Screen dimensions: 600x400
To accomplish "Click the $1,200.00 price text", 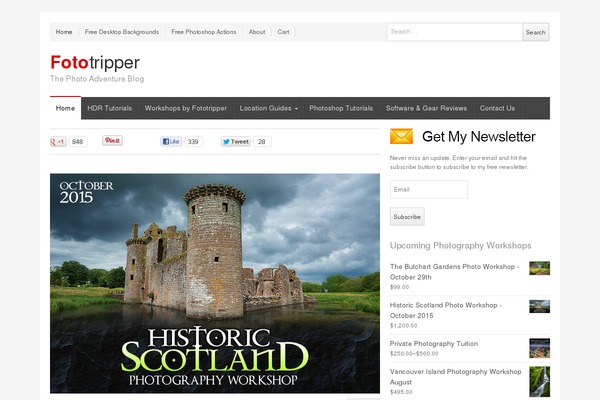I will point(404,326).
